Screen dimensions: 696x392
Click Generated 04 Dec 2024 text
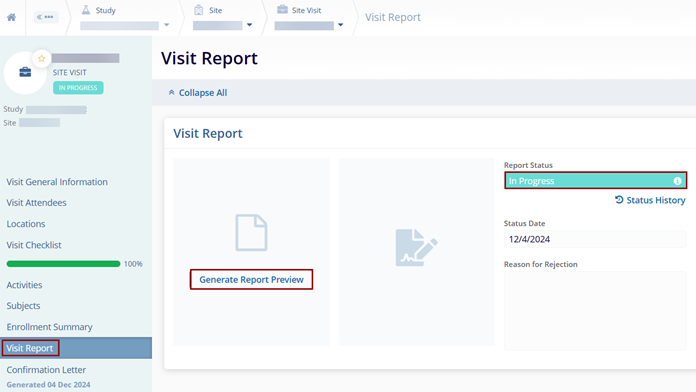coord(48,384)
